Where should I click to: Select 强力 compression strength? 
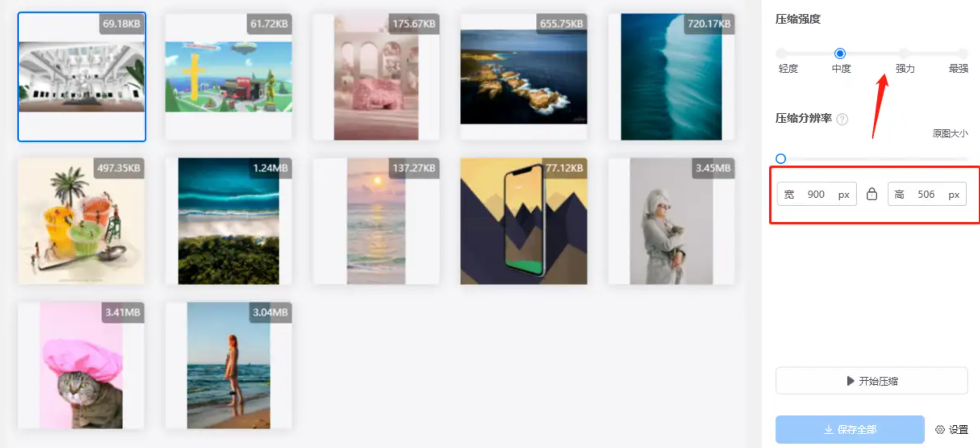903,53
